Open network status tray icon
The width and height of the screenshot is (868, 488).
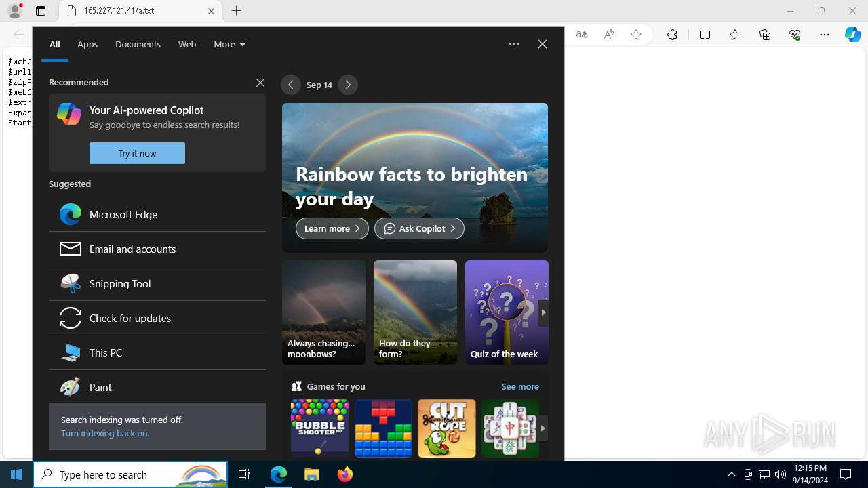[x=764, y=474]
